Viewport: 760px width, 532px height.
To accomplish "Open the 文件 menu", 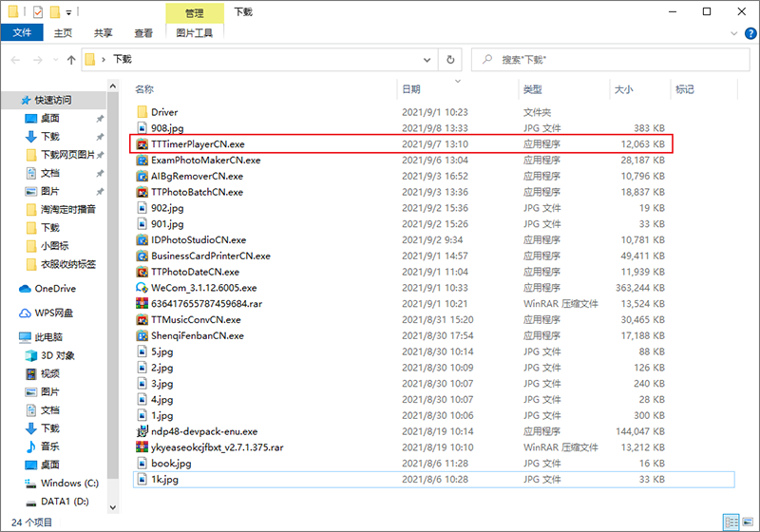I will [21, 32].
